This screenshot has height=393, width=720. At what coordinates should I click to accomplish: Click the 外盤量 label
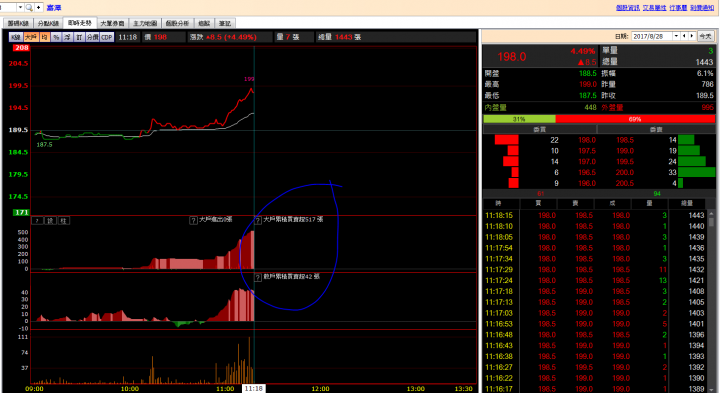612,107
